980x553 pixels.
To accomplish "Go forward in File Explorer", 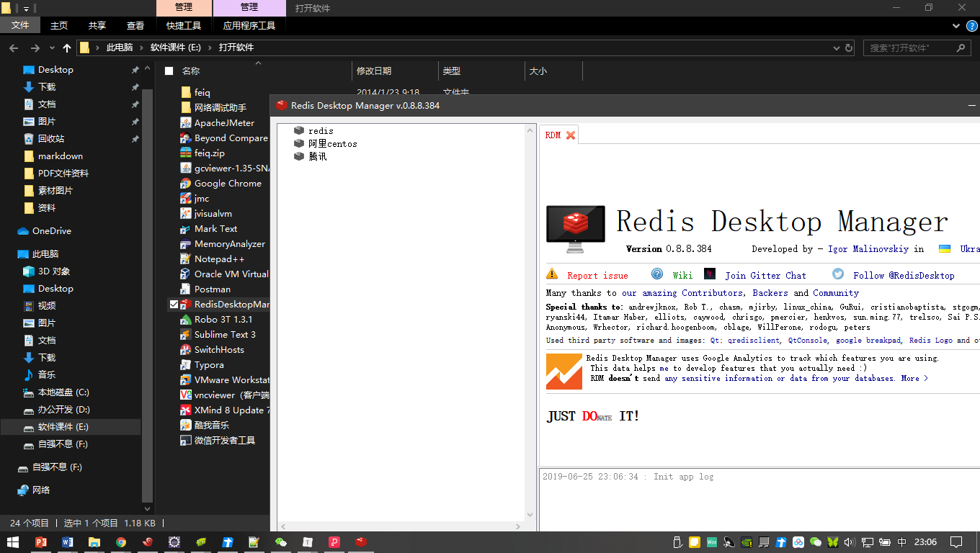I will [x=35, y=48].
